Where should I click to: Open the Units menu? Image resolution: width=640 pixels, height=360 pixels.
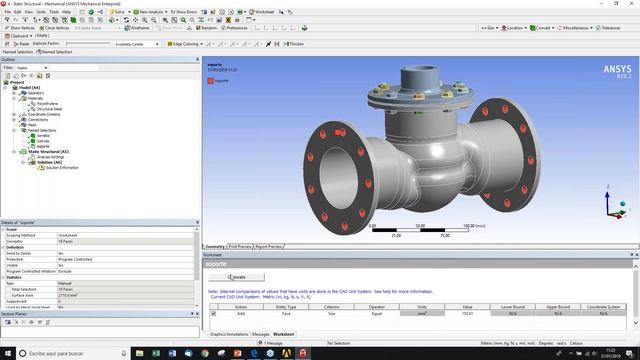click(x=41, y=12)
